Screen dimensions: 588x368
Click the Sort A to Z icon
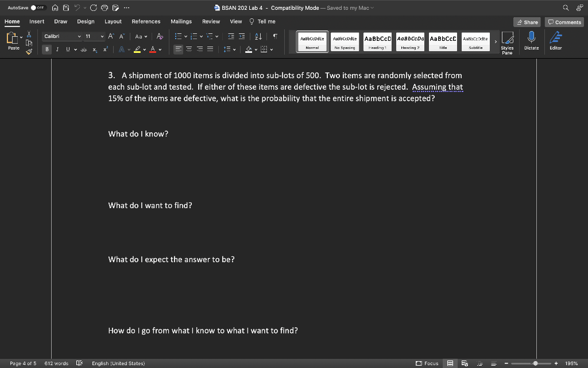[258, 36]
